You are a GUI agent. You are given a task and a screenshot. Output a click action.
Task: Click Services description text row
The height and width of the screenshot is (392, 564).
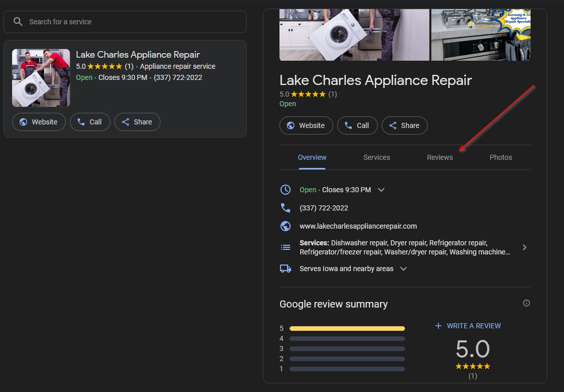pyautogui.click(x=405, y=247)
